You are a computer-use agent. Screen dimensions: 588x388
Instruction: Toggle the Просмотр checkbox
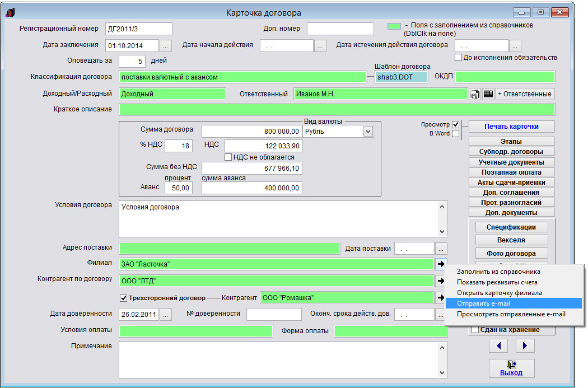[456, 124]
